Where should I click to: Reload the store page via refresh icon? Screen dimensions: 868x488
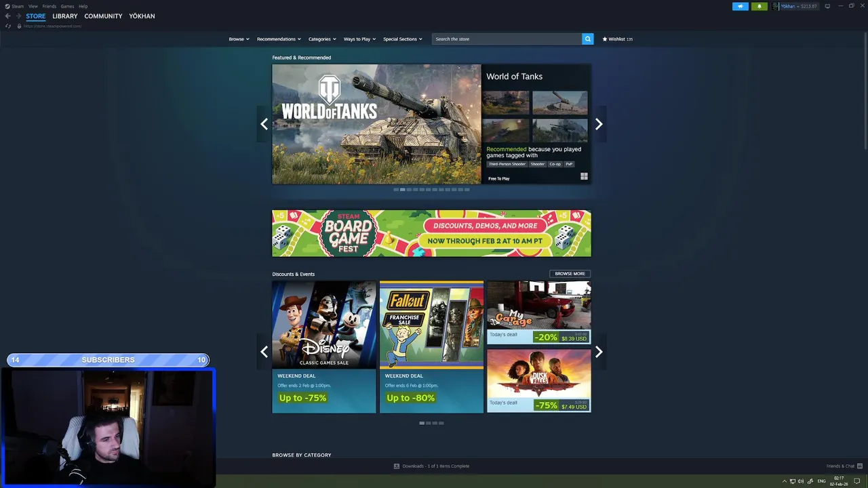[x=8, y=26]
